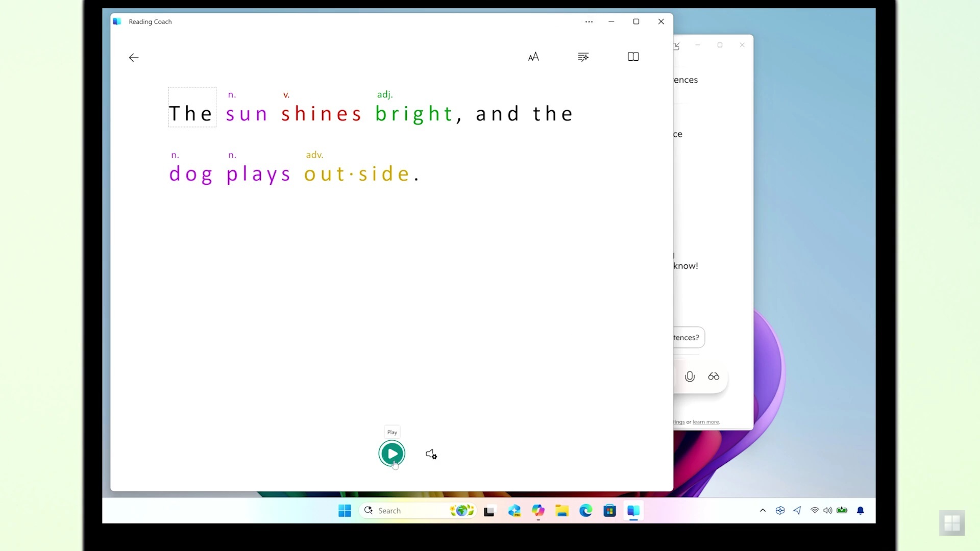Open Task View from taskbar

pos(489,511)
